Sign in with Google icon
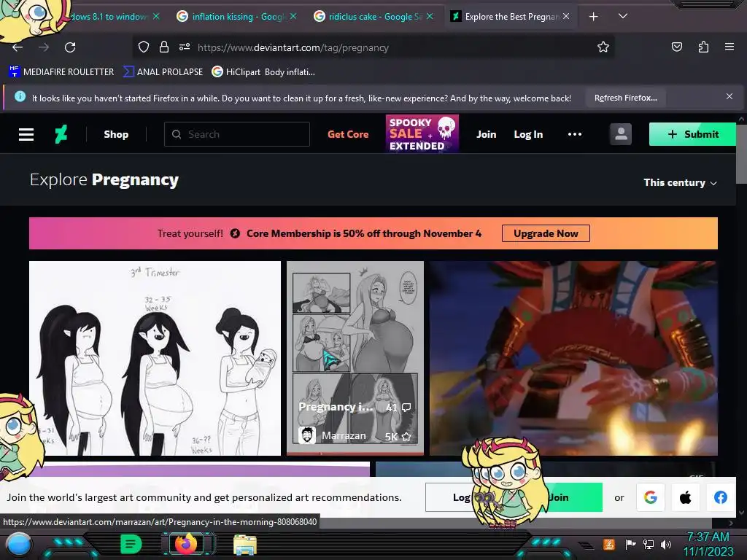The width and height of the screenshot is (747, 560). pos(651,497)
